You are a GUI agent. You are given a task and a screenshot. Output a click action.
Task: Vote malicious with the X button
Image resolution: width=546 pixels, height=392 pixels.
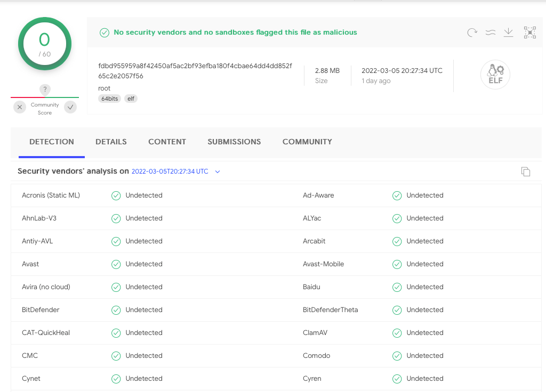click(20, 107)
